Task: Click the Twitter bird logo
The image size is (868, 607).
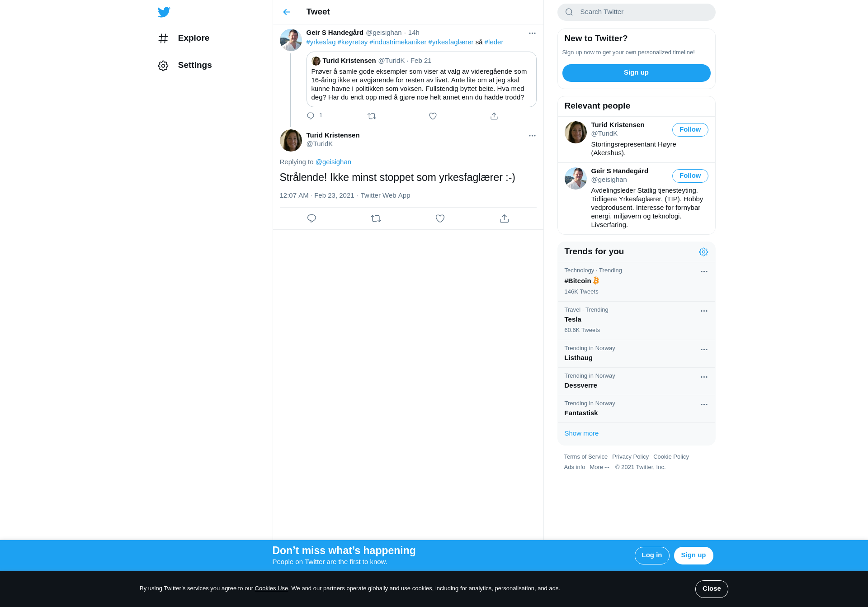Action: click(x=164, y=12)
